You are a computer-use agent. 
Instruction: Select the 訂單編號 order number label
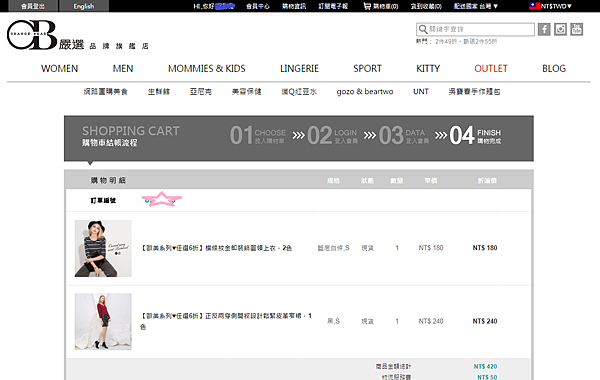(x=103, y=201)
